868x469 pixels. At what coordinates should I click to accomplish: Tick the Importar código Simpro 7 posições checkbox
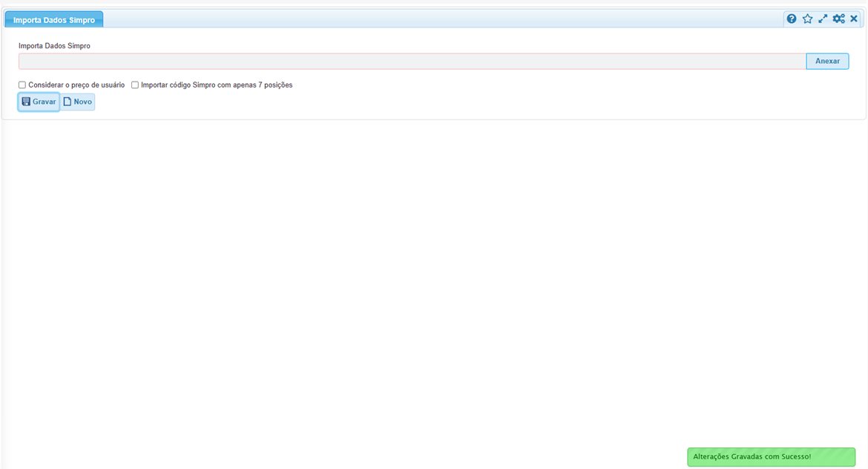coord(135,85)
